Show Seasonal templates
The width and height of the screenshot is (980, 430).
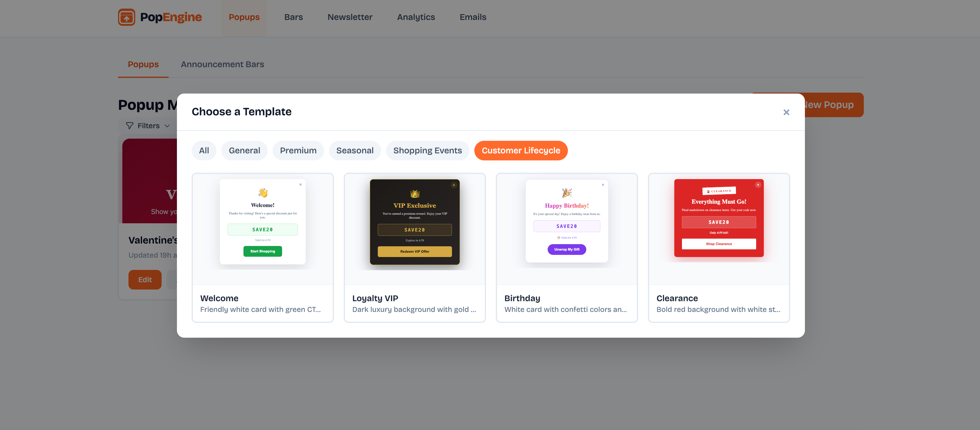[354, 151]
